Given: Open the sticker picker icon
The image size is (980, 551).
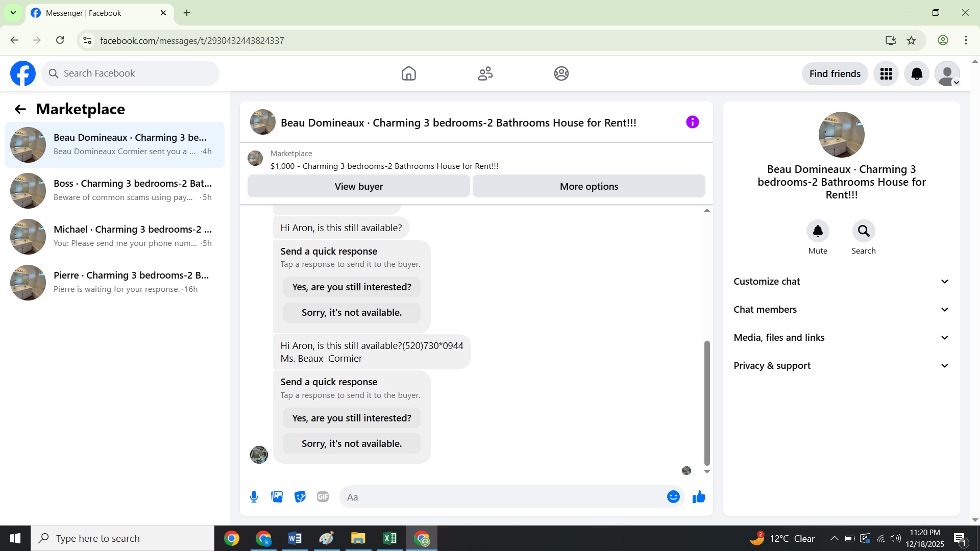Looking at the screenshot, I should 300,497.
